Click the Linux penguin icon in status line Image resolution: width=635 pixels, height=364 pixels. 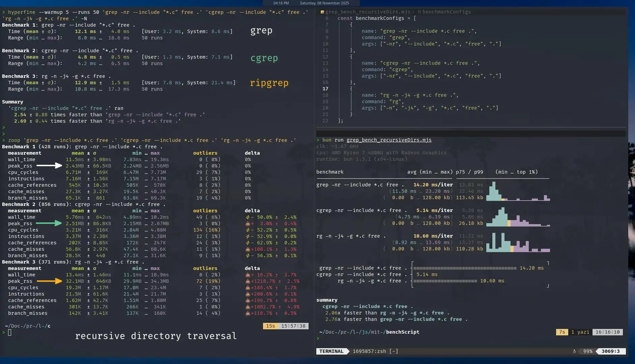[x=574, y=351]
